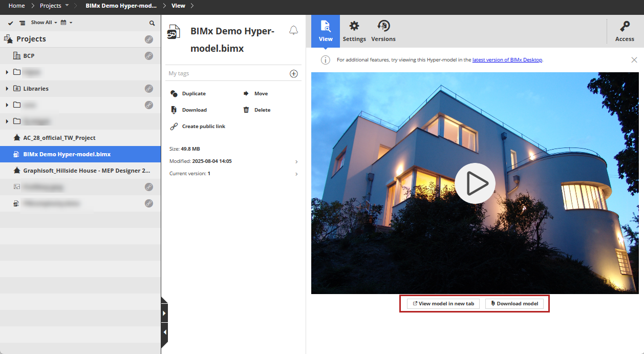Open the Access key panel
644x354 pixels.
(624, 31)
